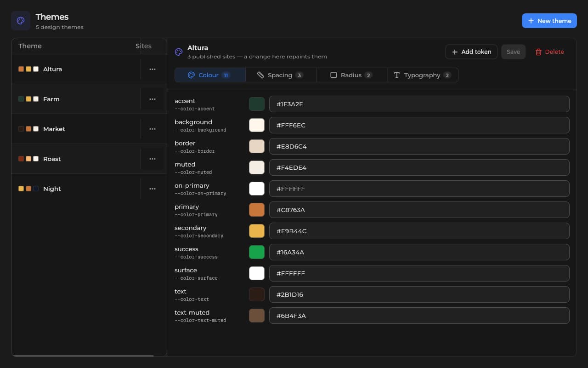588x368 pixels.
Task: Switch to the Colour tab
Action: [210, 75]
